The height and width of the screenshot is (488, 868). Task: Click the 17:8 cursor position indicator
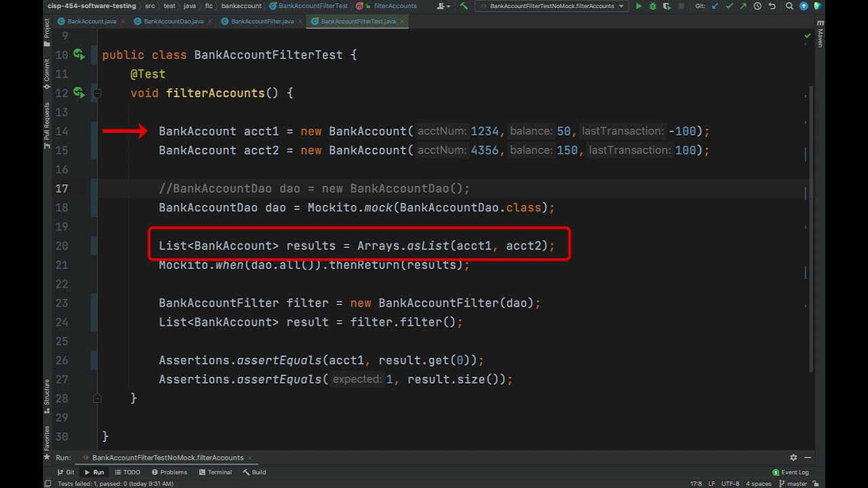[696, 484]
